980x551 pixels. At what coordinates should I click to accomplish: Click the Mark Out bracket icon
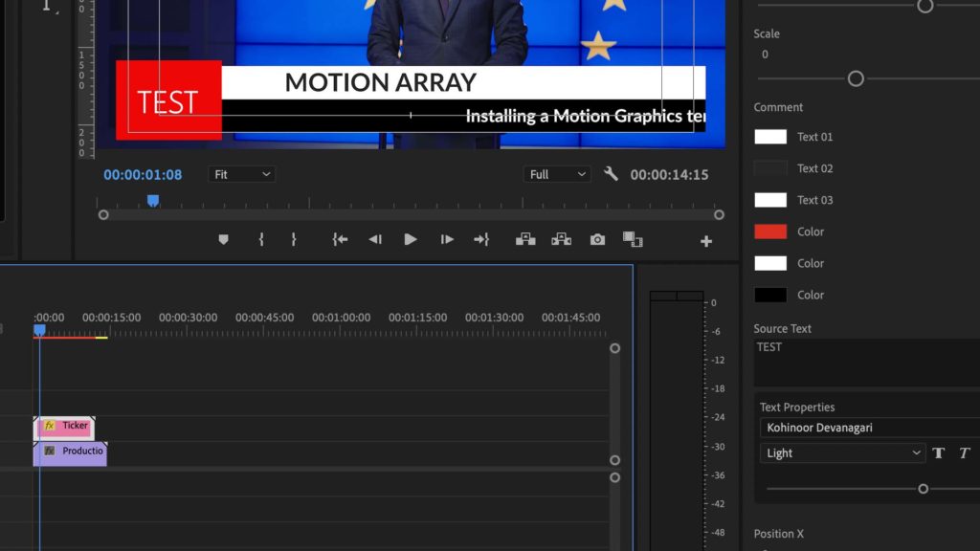pos(294,240)
